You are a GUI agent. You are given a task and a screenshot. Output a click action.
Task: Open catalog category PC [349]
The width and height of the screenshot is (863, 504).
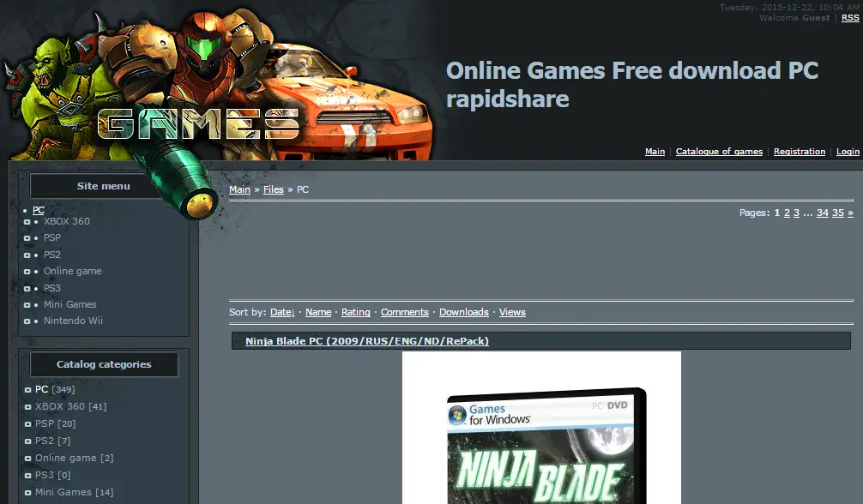(55, 389)
